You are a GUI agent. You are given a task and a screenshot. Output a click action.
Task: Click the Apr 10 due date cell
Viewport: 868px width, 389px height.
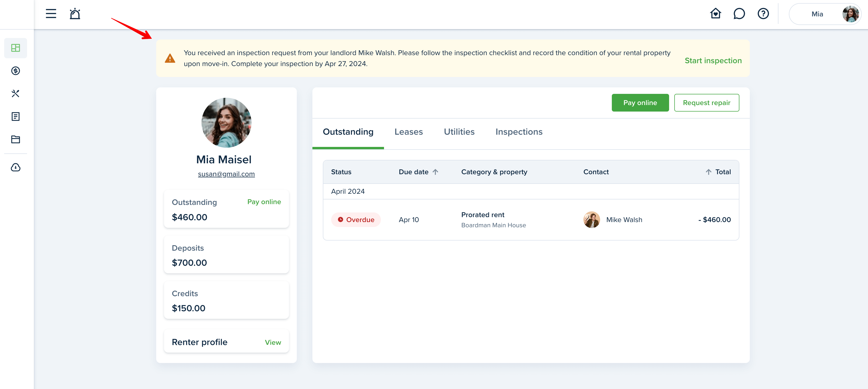409,220
